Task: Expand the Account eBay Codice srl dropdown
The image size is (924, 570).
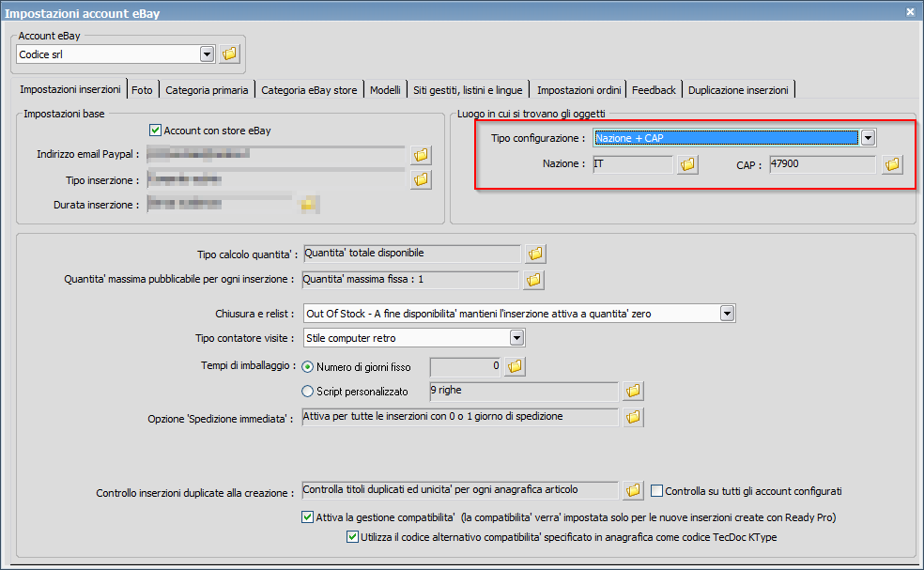Action: click(x=207, y=54)
